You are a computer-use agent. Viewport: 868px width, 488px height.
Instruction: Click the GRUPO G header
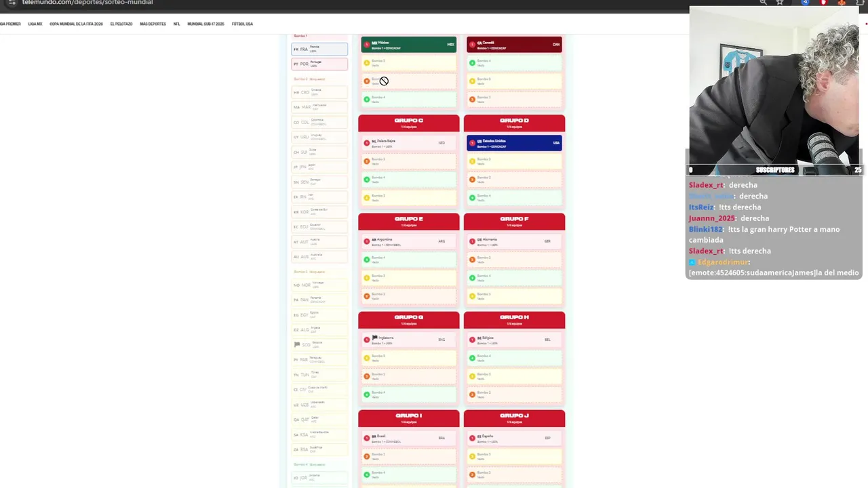click(409, 319)
